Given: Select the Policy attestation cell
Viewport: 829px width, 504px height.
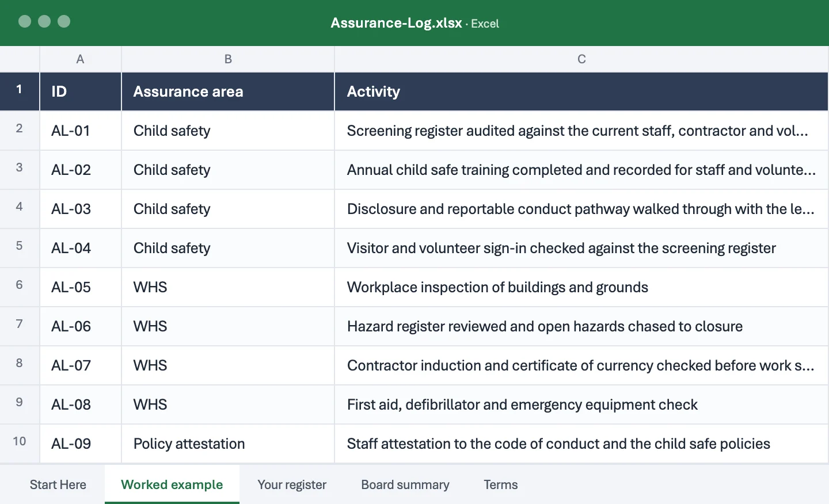Looking at the screenshot, I should (x=228, y=444).
